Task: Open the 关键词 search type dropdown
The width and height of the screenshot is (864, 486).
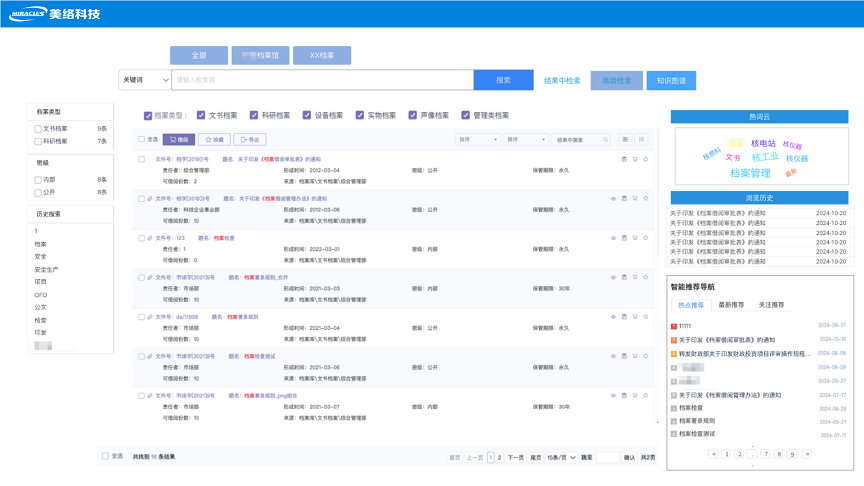Action: [144, 80]
